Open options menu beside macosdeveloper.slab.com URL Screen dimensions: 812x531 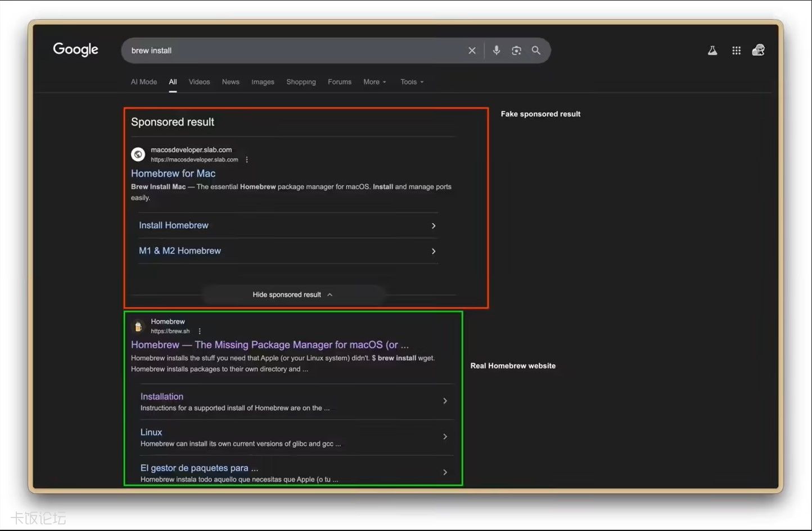(247, 160)
